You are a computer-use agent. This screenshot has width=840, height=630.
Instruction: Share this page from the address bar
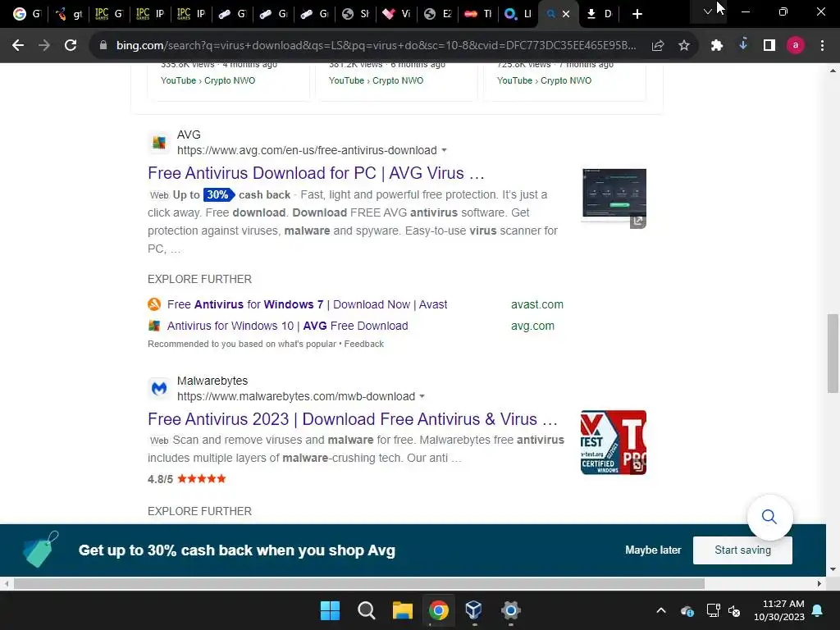[658, 46]
